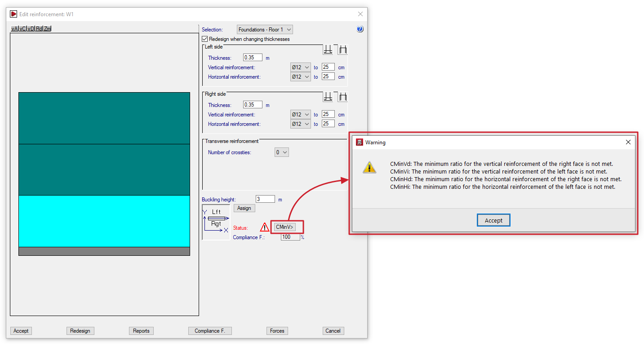Open the Selection Foundations - Floor 1 dropdown
The image size is (644, 352).
click(265, 30)
